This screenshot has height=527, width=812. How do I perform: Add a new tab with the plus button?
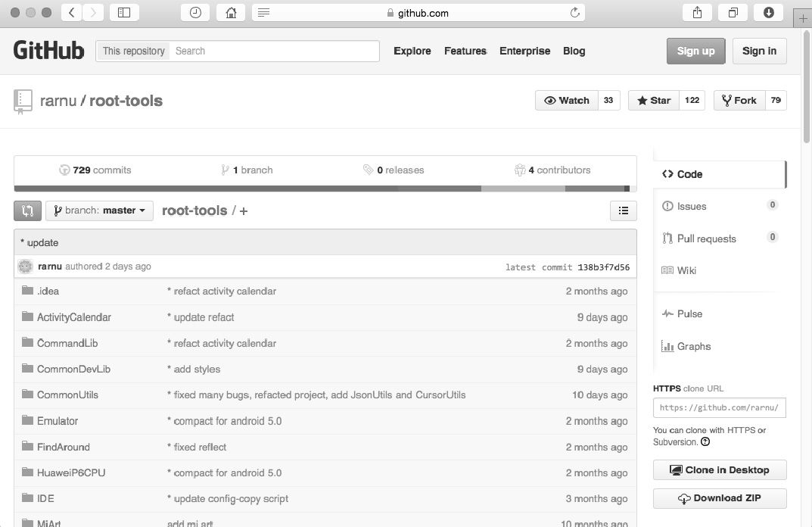coord(803,19)
